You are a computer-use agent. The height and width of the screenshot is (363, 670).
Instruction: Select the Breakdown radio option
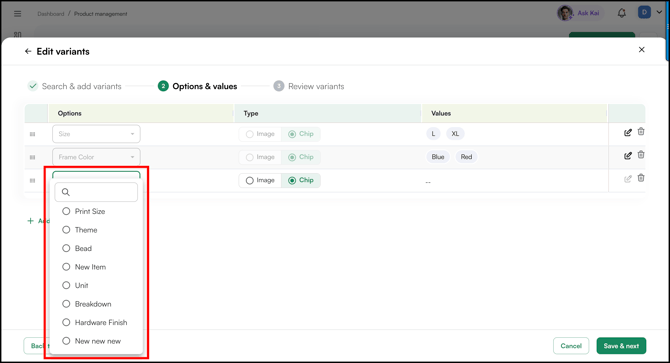point(66,304)
